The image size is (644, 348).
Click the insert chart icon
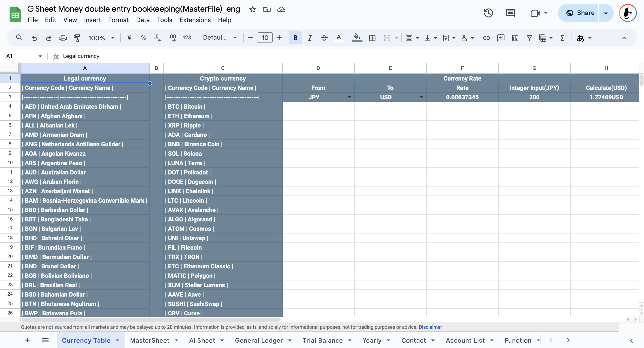(515, 38)
